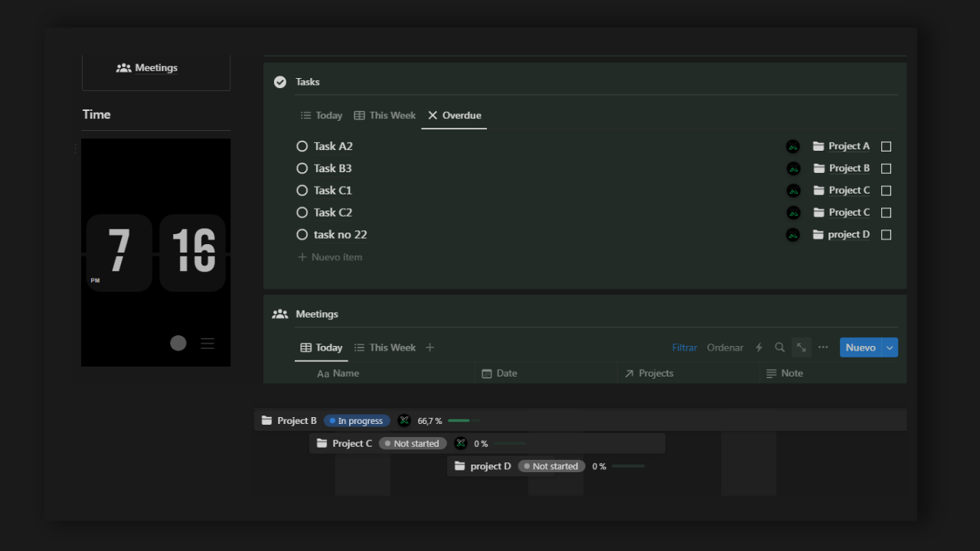Add a new task via Nuevo ítem
The image size is (980, 551).
[x=330, y=257]
